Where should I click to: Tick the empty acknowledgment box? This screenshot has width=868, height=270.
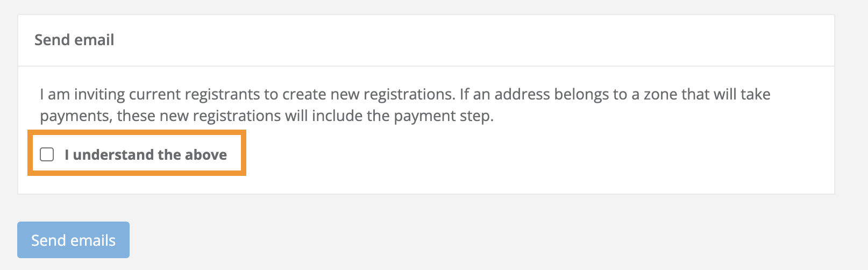click(x=47, y=155)
